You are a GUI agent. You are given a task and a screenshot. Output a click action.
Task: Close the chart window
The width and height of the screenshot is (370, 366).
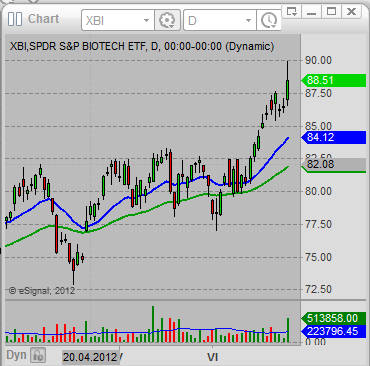point(351,12)
